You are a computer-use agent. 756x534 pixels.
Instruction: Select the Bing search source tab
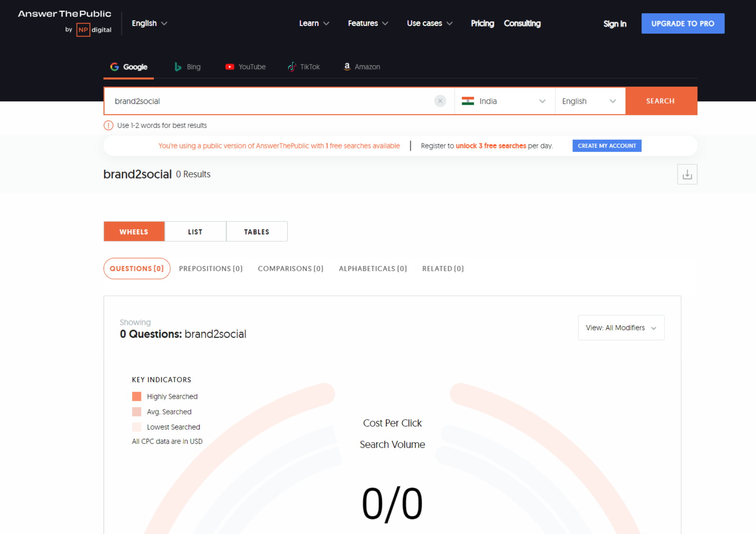[187, 67]
